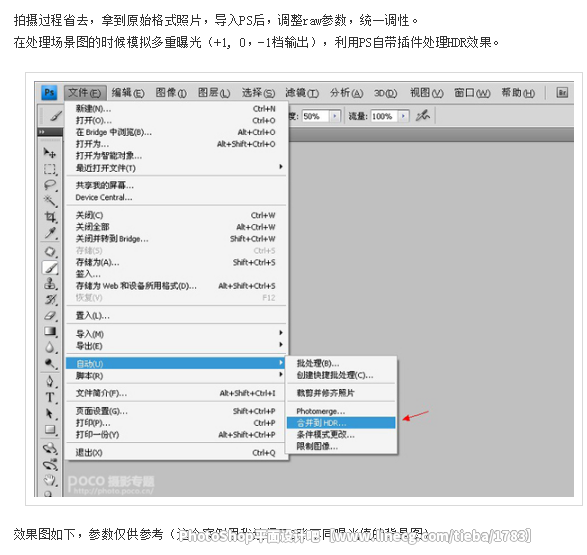Select the Brush tool in the toolbox

pyautogui.click(x=50, y=267)
